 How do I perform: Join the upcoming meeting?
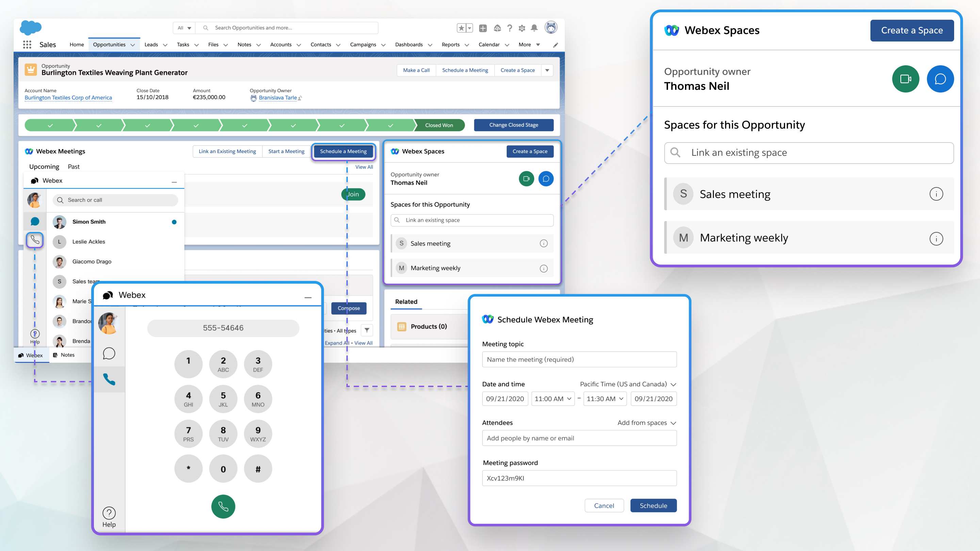point(353,194)
